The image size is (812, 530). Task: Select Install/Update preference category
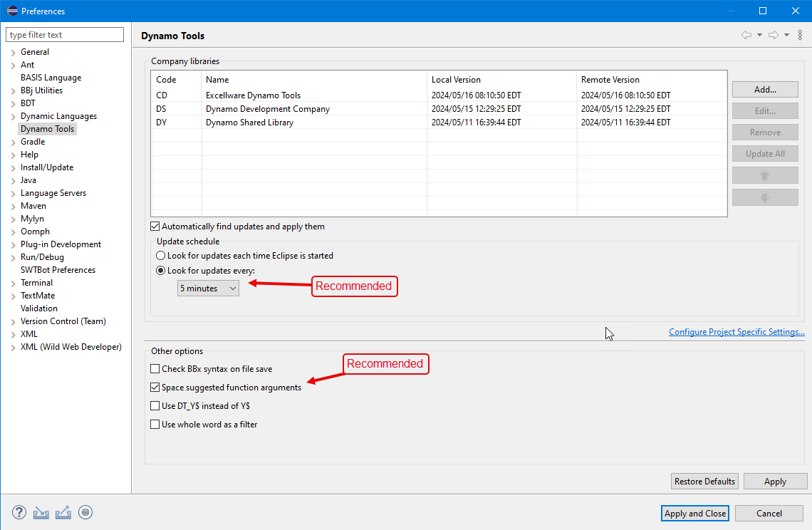[46, 167]
